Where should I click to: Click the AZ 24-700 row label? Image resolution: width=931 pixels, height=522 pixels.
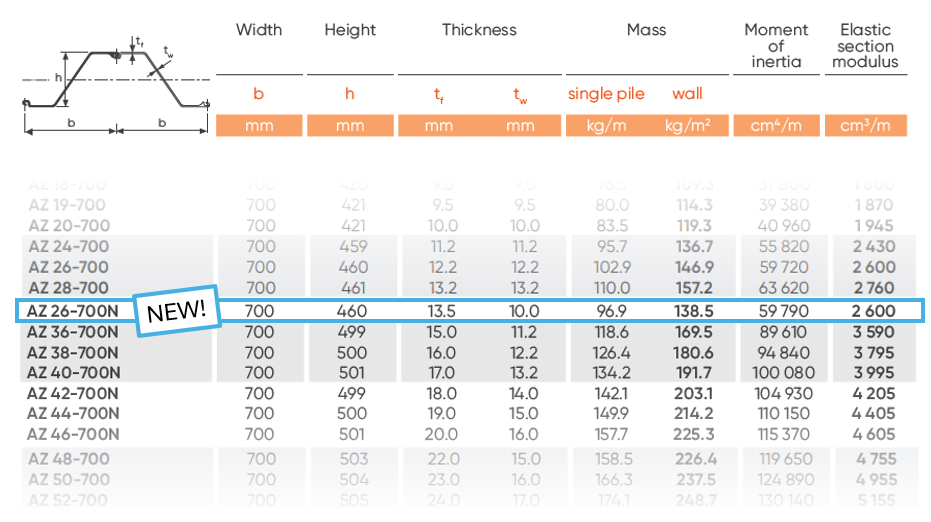tap(68, 247)
